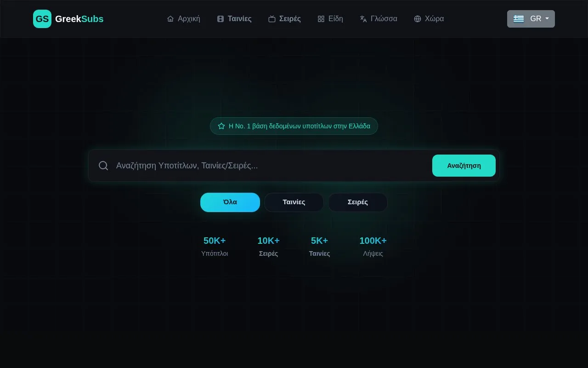This screenshot has height=368, width=588.
Task: Click the GS logo icon
Action: tap(42, 19)
